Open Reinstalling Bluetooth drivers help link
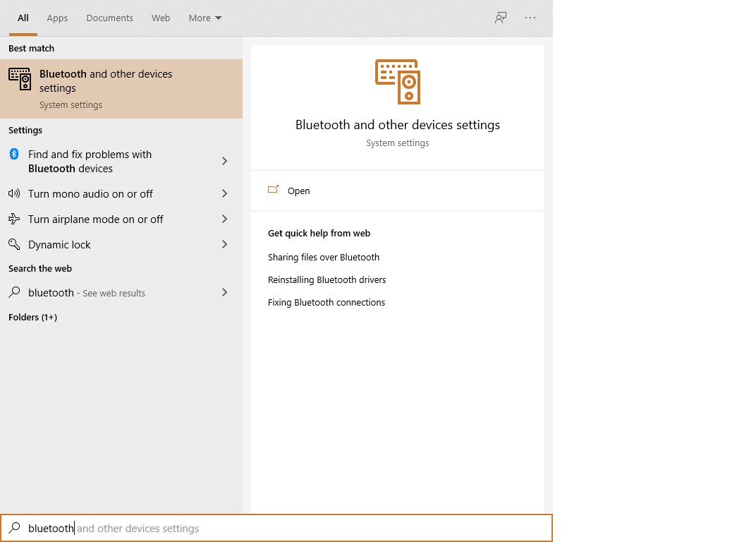Viewport: 756px width, 542px height. (x=327, y=280)
